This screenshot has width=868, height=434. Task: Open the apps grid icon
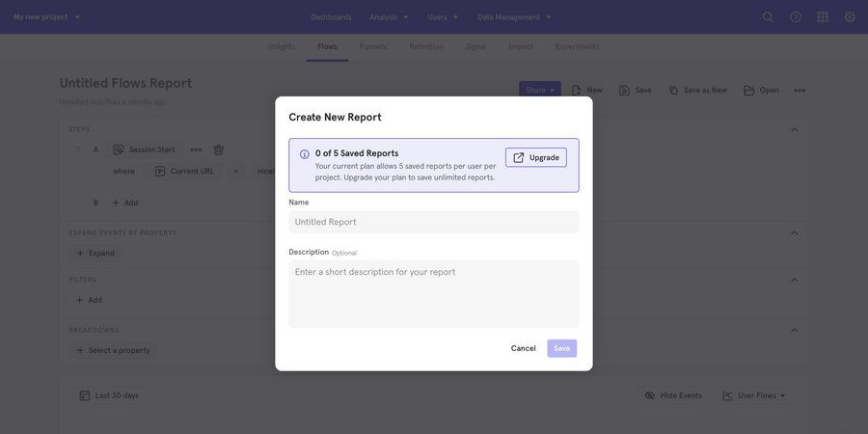(x=823, y=17)
